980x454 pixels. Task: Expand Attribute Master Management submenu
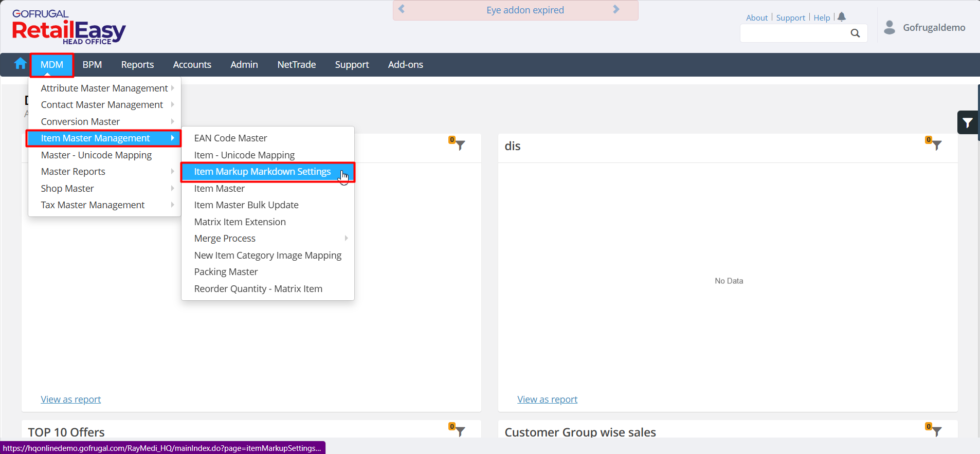pos(105,88)
